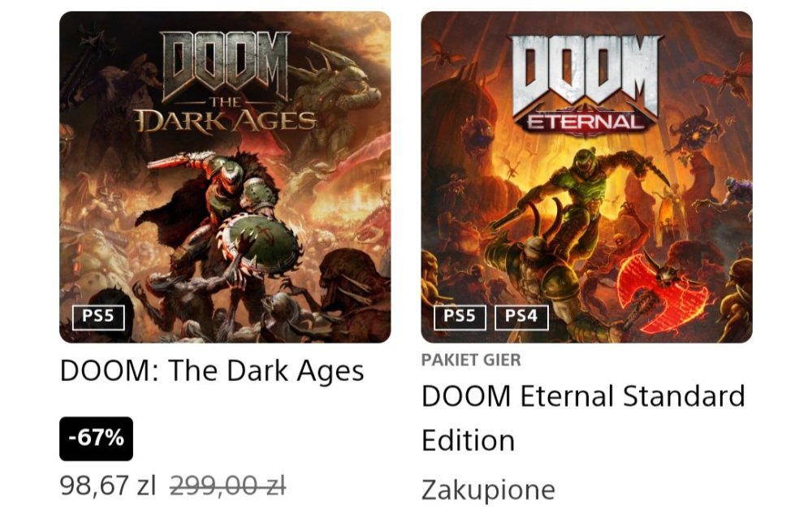Open the DOOM Eternal cover art
Screen dimensions: 812x523
tap(586, 177)
